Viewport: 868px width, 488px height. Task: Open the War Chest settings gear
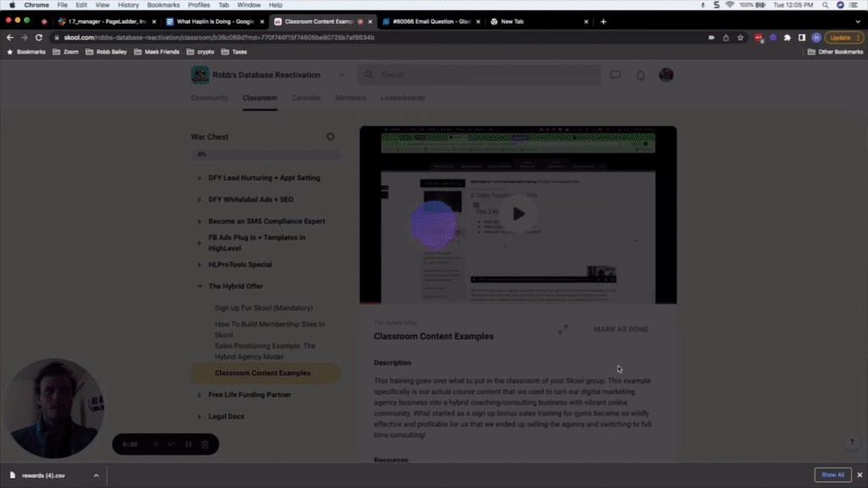[330, 136]
